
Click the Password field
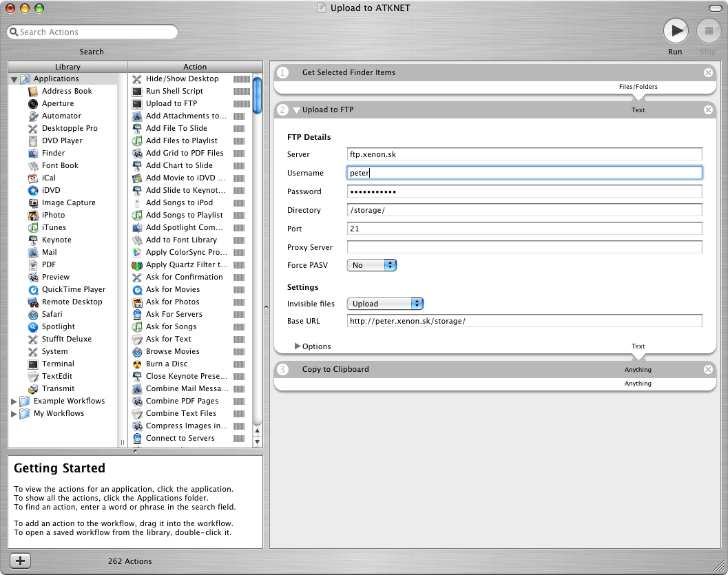(524, 191)
